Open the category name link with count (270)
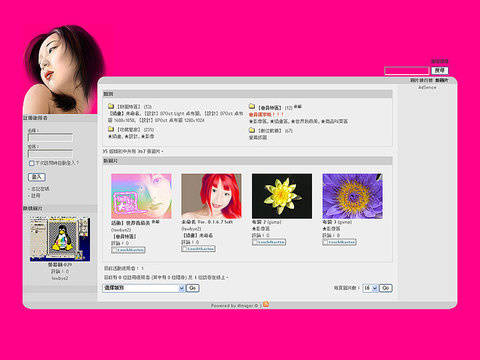 (129, 129)
